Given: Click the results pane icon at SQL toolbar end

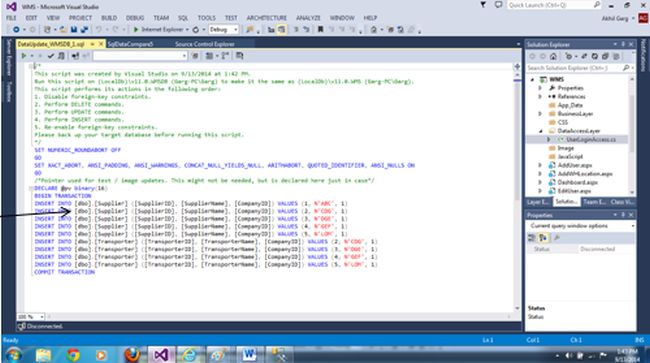Looking at the screenshot, I should tap(240, 56).
